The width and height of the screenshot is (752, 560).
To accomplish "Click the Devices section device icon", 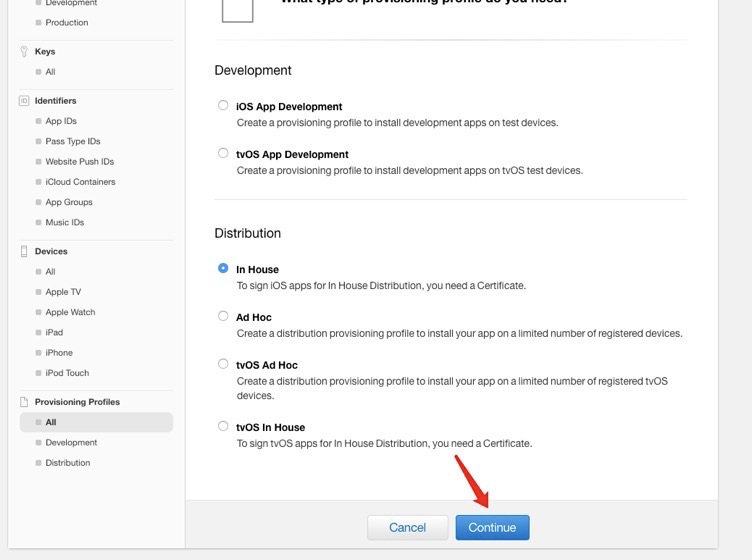I will (x=24, y=251).
